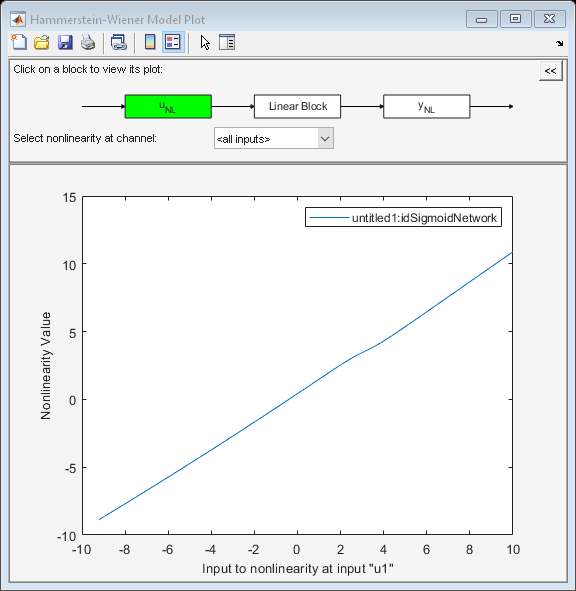
Task: Click the x-axis label Input to nonlinearity
Action: pyautogui.click(x=297, y=568)
